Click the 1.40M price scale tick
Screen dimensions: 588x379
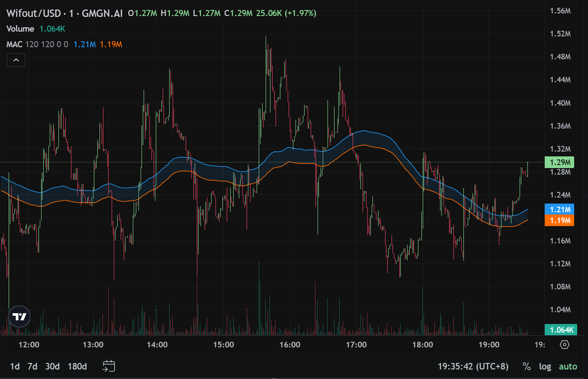[x=561, y=103]
